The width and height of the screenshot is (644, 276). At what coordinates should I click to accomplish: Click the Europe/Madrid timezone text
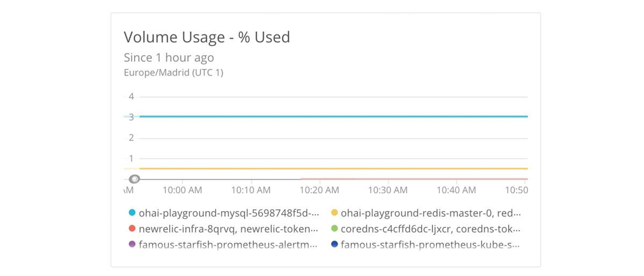(x=173, y=72)
